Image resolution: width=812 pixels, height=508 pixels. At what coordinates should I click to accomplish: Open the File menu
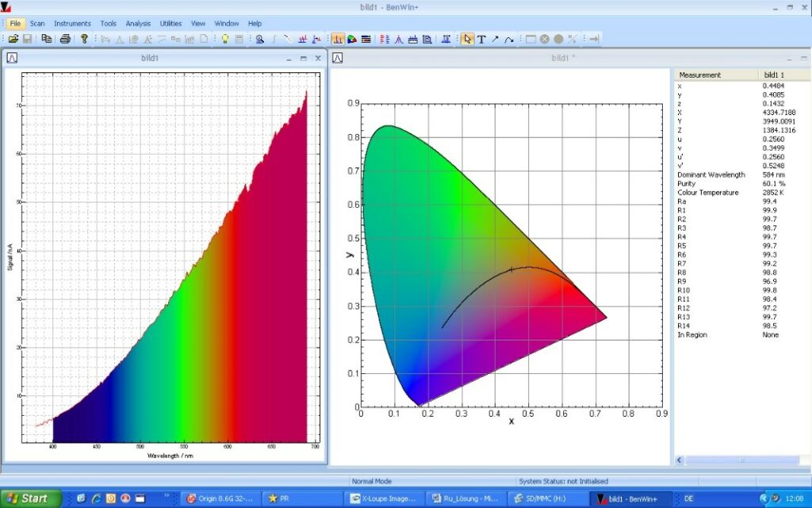pyautogui.click(x=16, y=23)
